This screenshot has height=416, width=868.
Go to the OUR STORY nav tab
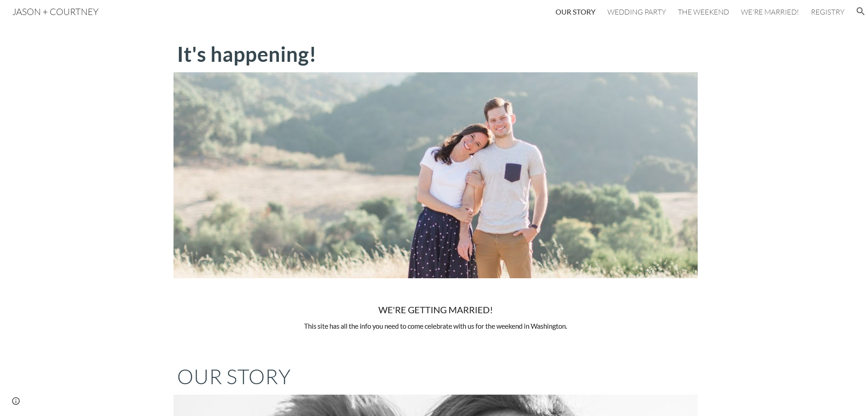click(575, 12)
